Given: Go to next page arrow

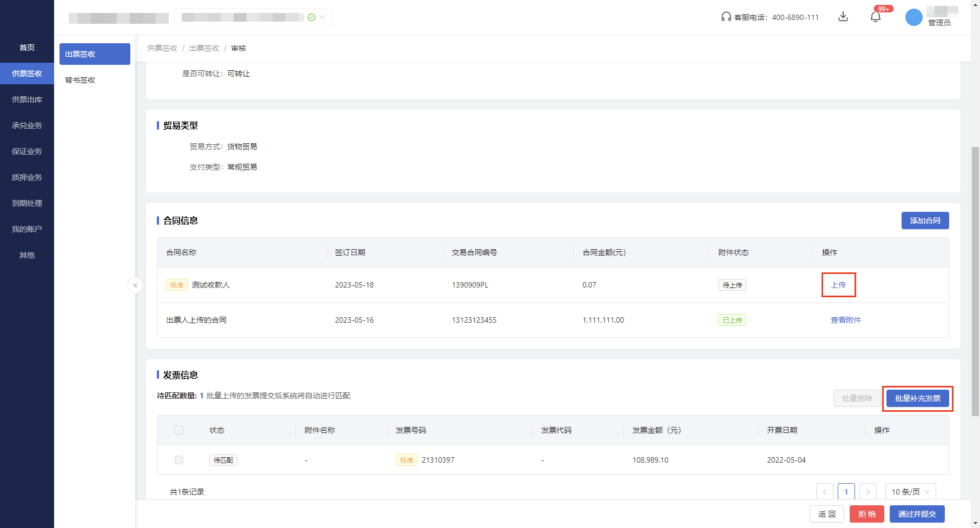Looking at the screenshot, I should pos(868,491).
